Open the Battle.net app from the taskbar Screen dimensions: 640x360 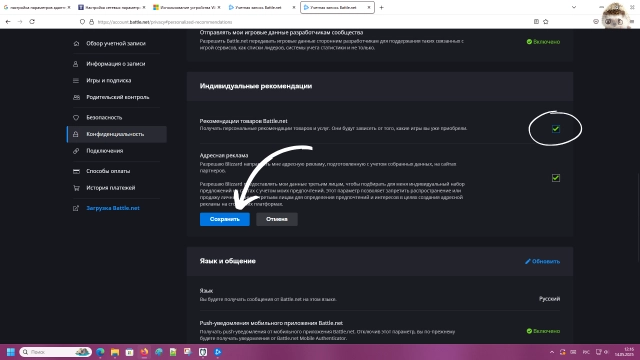pyautogui.click(x=218, y=352)
